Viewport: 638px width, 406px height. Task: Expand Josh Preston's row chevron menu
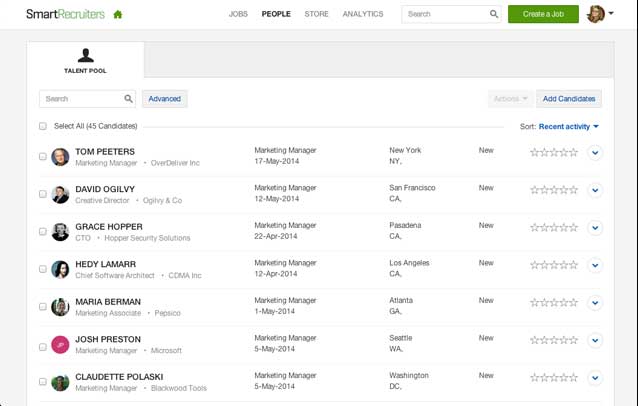pos(595,341)
